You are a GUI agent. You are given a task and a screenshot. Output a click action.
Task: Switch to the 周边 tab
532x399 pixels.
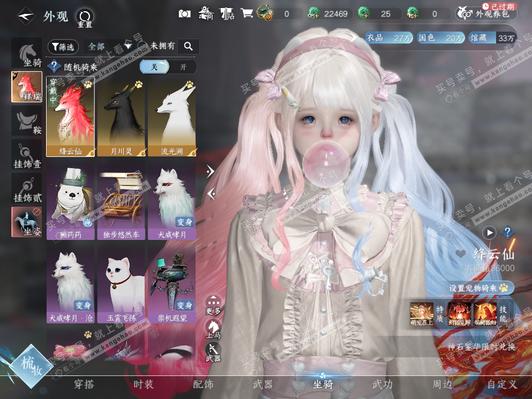pos(442,385)
